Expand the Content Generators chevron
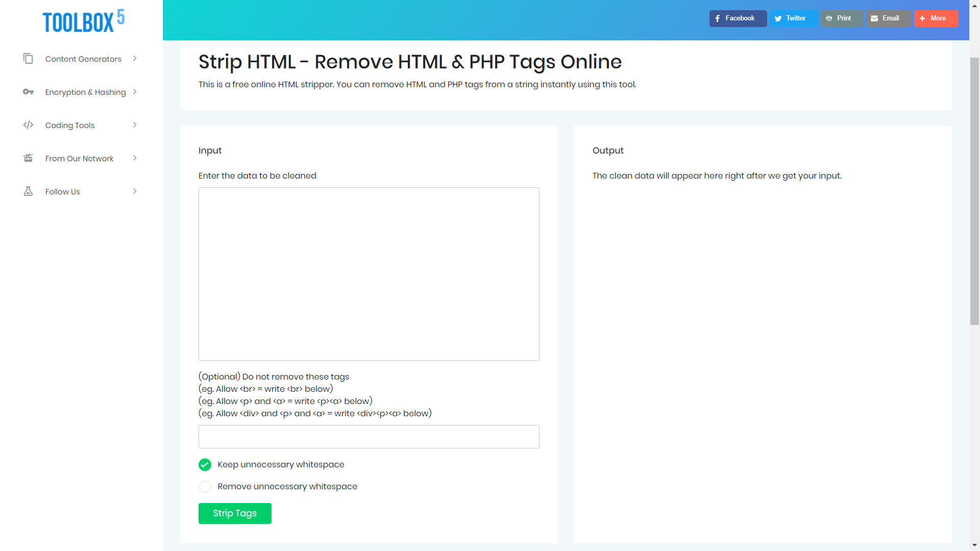The width and height of the screenshot is (980, 551). click(135, 59)
